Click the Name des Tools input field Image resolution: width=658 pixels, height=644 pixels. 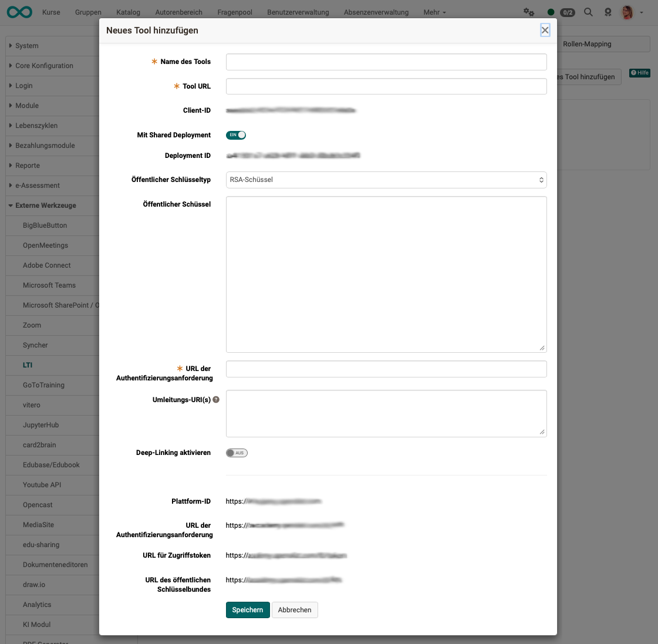[x=386, y=62]
